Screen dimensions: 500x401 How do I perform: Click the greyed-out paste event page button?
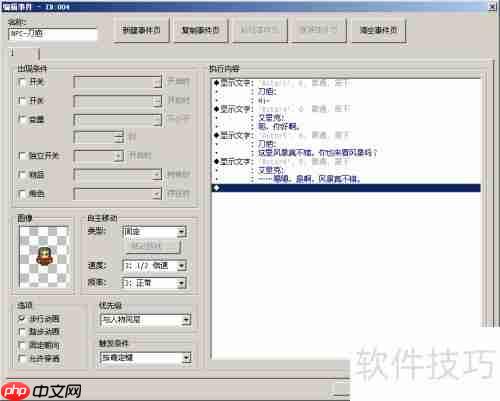click(259, 30)
